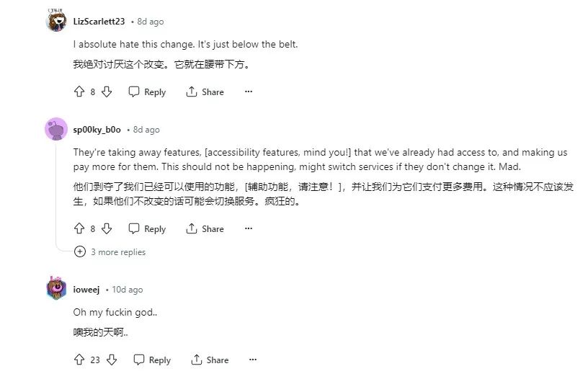Reply to sp00ky_b0o's comment

point(147,228)
